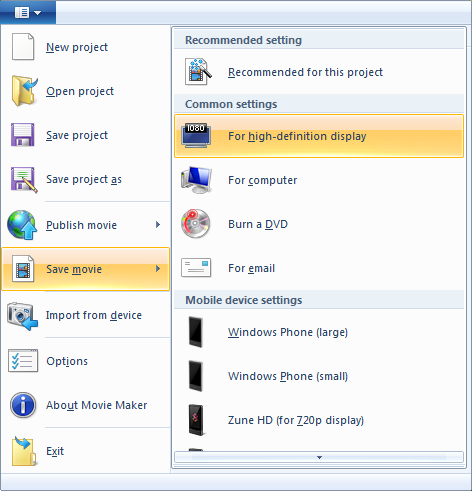
Task: Click the Burn a DVD disc icon
Action: point(196,223)
